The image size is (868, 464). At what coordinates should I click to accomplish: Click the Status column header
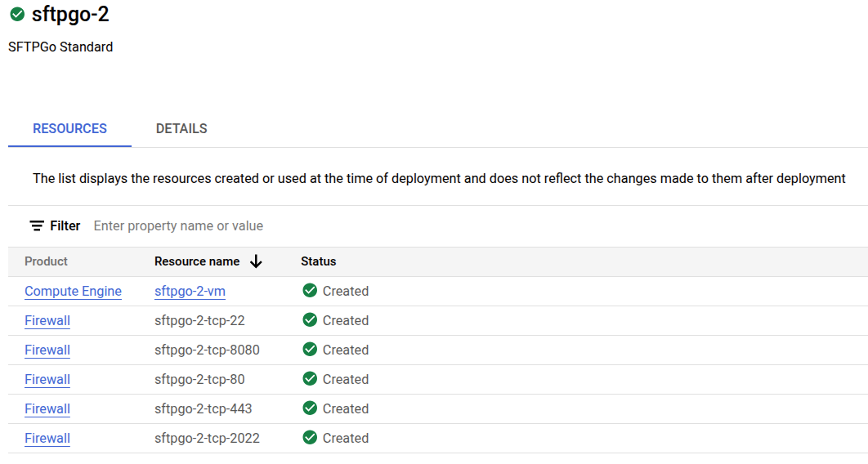click(x=318, y=261)
